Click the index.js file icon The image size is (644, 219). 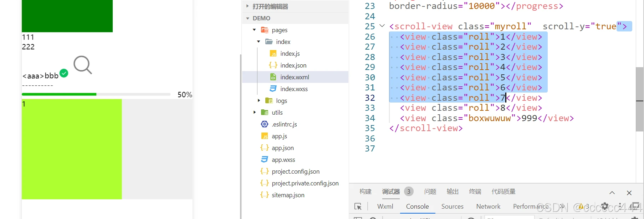coord(273,54)
